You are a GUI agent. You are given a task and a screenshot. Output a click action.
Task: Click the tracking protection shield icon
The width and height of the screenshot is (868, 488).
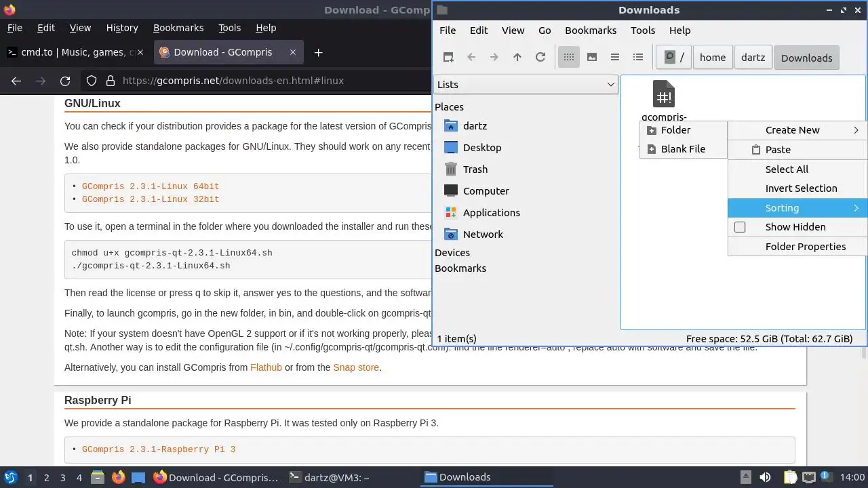tap(92, 81)
